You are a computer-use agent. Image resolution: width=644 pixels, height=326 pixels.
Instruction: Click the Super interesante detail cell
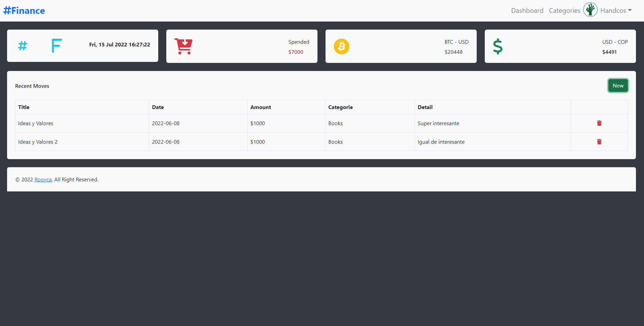point(438,123)
